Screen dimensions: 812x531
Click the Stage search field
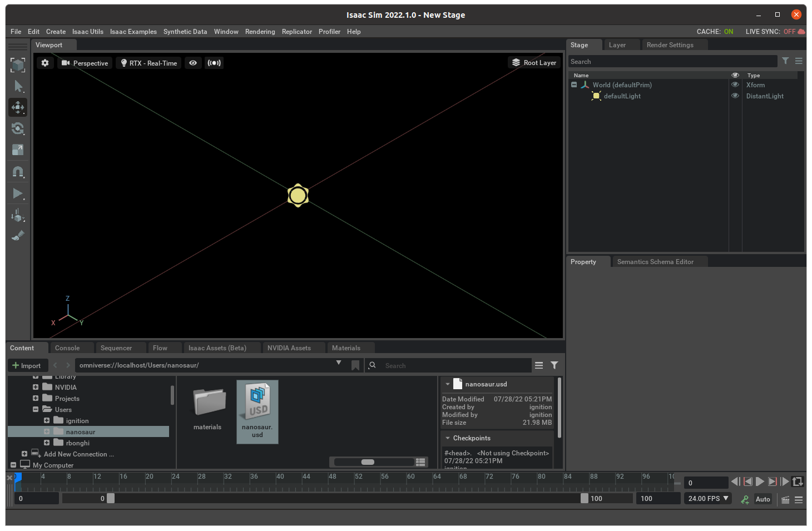coord(672,61)
